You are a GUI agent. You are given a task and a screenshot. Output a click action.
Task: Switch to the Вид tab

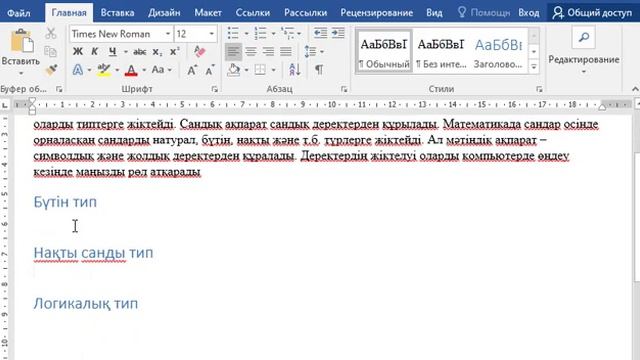tap(434, 13)
